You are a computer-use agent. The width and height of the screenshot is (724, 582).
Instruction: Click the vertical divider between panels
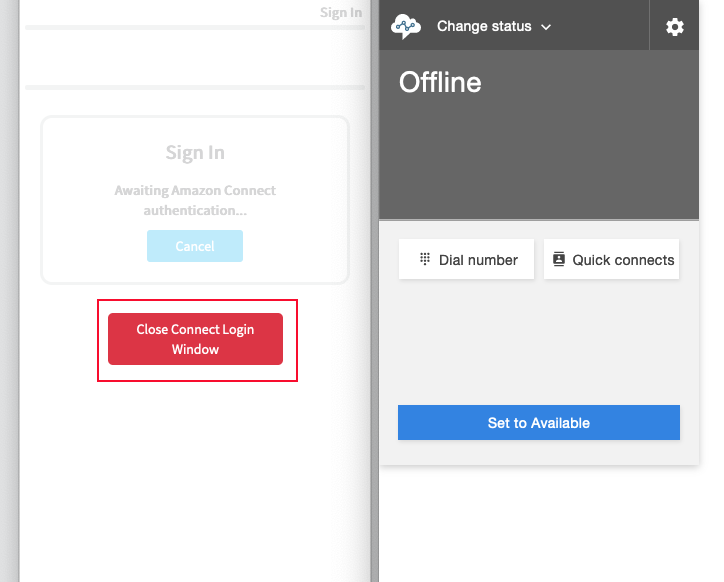pos(374,291)
